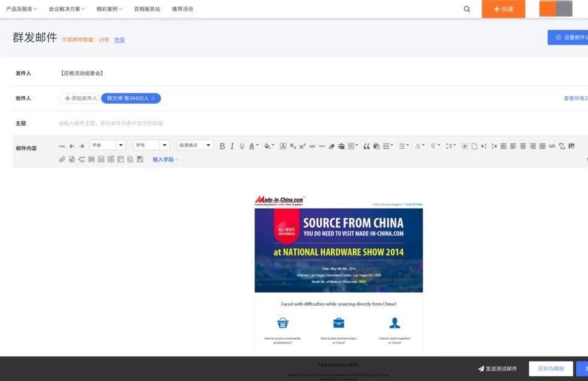Choose font color with the underlined A
The height and width of the screenshot is (381, 588).
click(x=254, y=146)
